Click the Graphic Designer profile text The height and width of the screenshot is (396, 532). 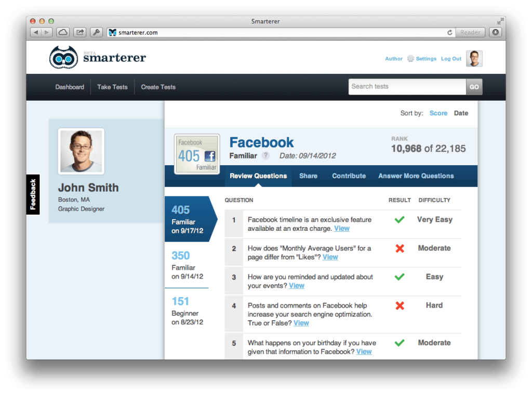[x=81, y=209]
